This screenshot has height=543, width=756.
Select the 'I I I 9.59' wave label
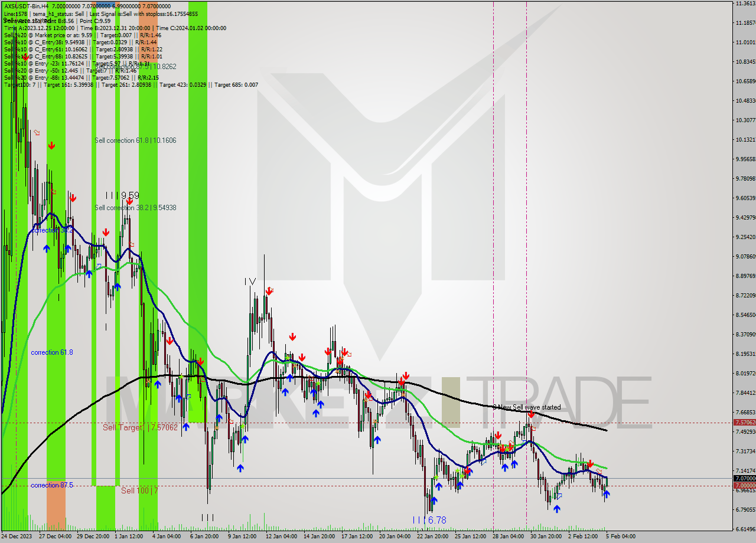[x=122, y=195]
